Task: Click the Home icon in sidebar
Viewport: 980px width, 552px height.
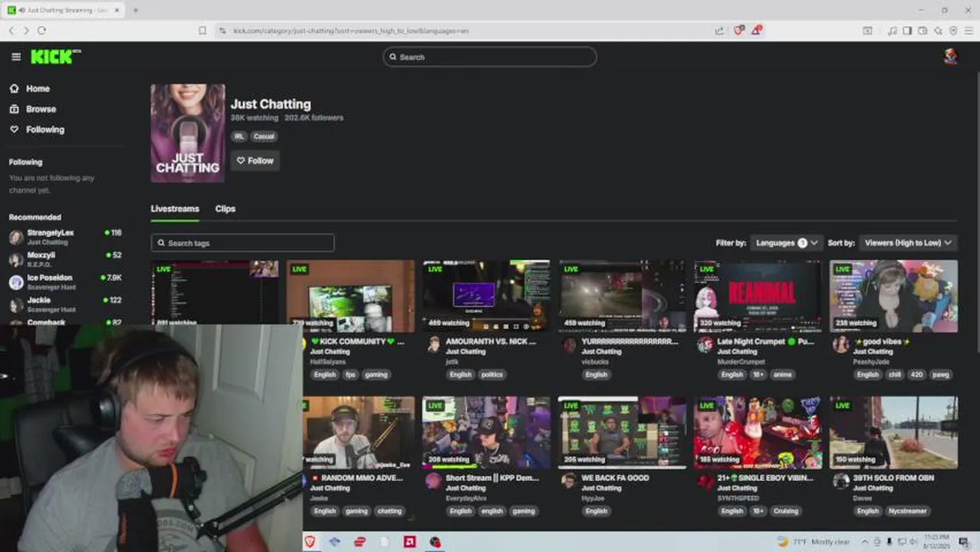Action: [14, 88]
